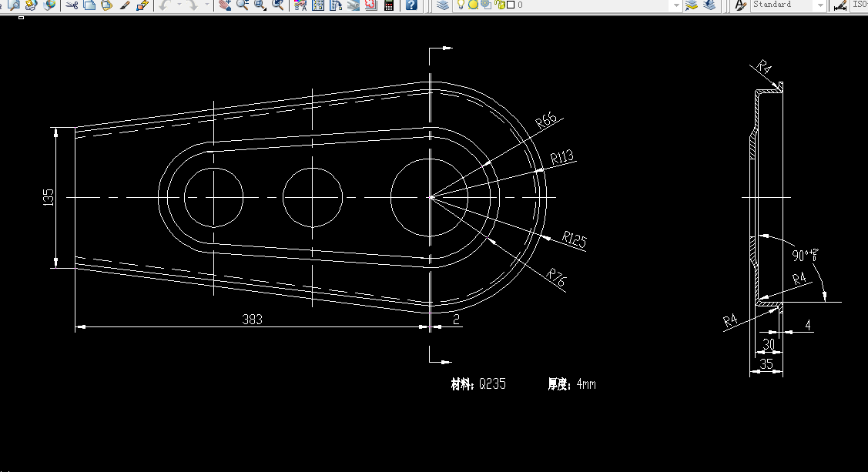Click the Q235 material text

(492, 384)
